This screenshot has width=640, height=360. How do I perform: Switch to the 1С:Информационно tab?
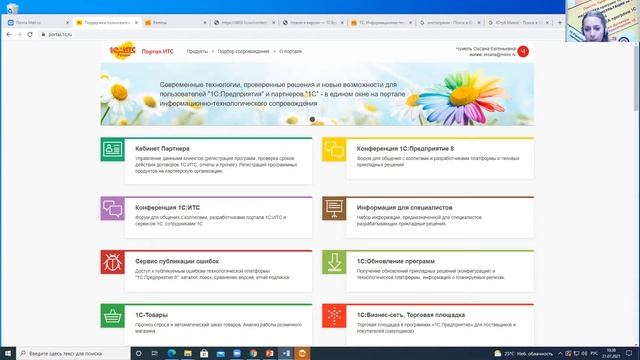[382, 23]
